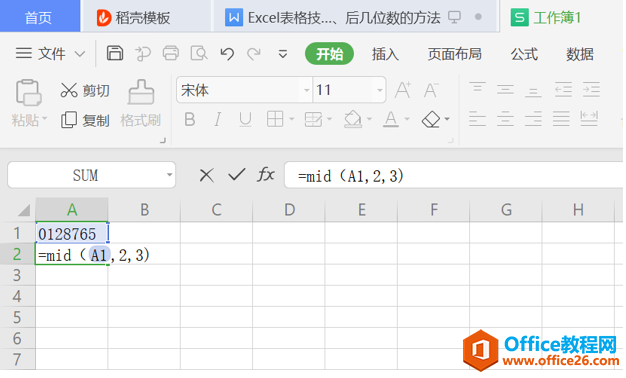Click the Redo arrow
626x378 pixels.
pyautogui.click(x=254, y=53)
